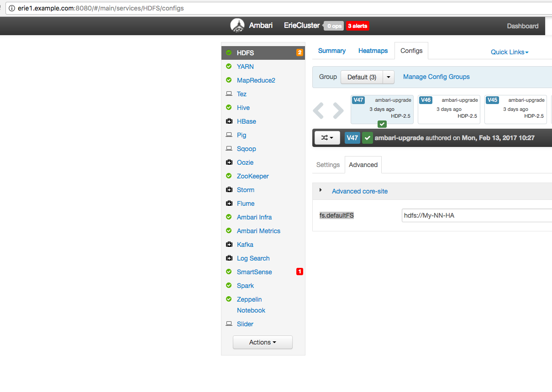
Task: Click the right chevron in version history
Action: click(336, 110)
